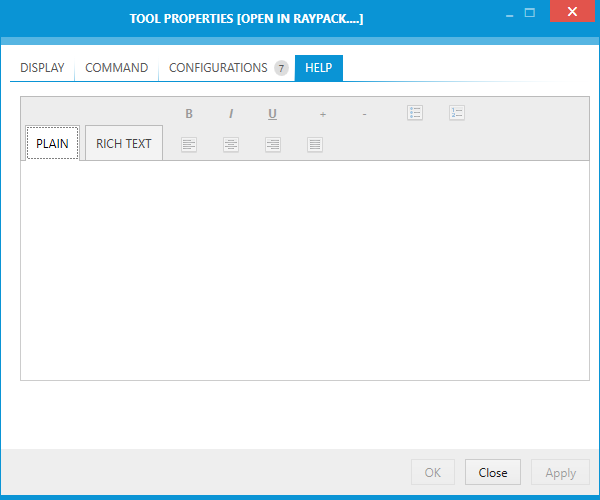Increase font size with the plus icon
This screenshot has width=600, height=500.
(x=323, y=114)
